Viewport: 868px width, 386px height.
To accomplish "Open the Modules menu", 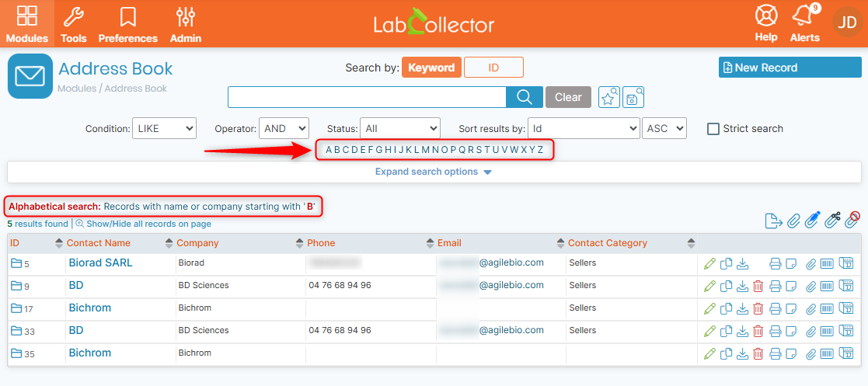I will pos(27,24).
